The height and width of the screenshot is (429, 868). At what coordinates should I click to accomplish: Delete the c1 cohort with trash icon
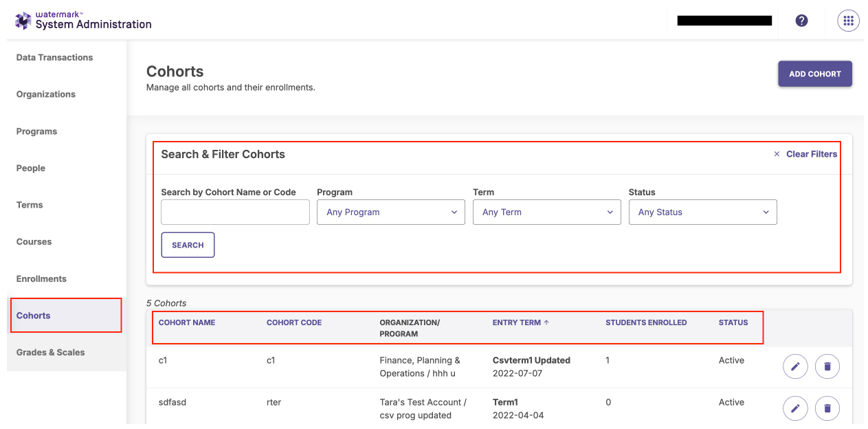pos(827,367)
